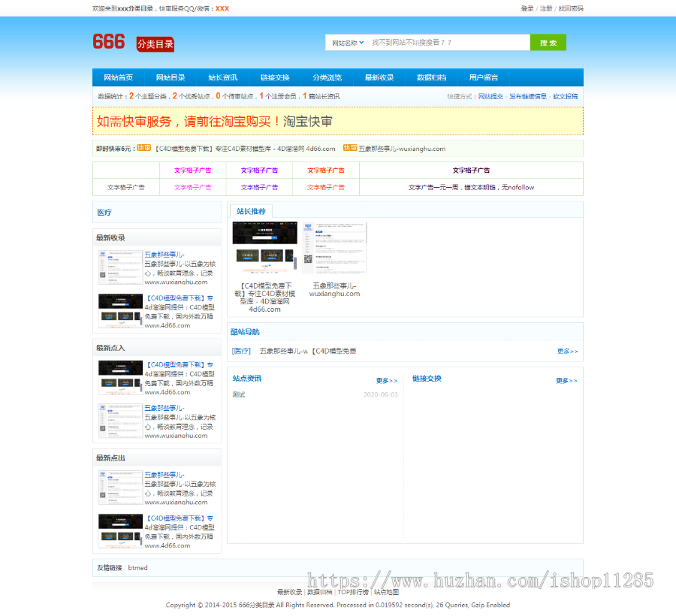Open the 网站目录 nav item
Viewport: 676px width, 616px height.
coord(171,77)
